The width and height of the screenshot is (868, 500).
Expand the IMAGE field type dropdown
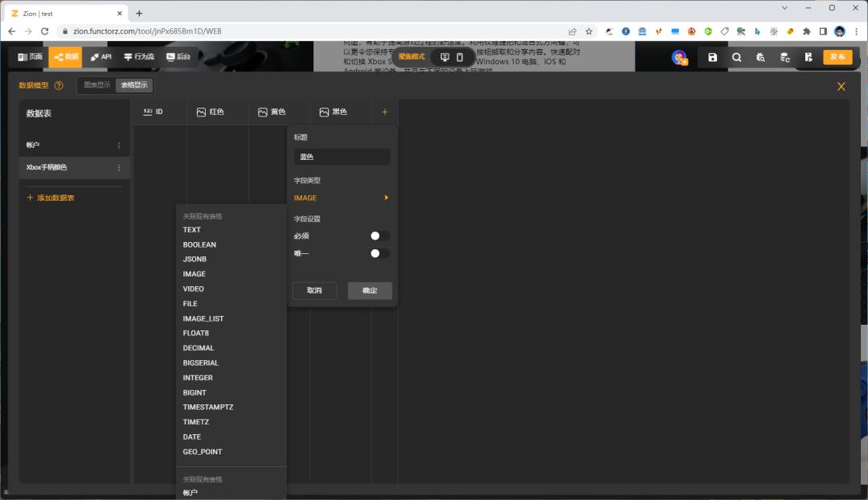(342, 198)
